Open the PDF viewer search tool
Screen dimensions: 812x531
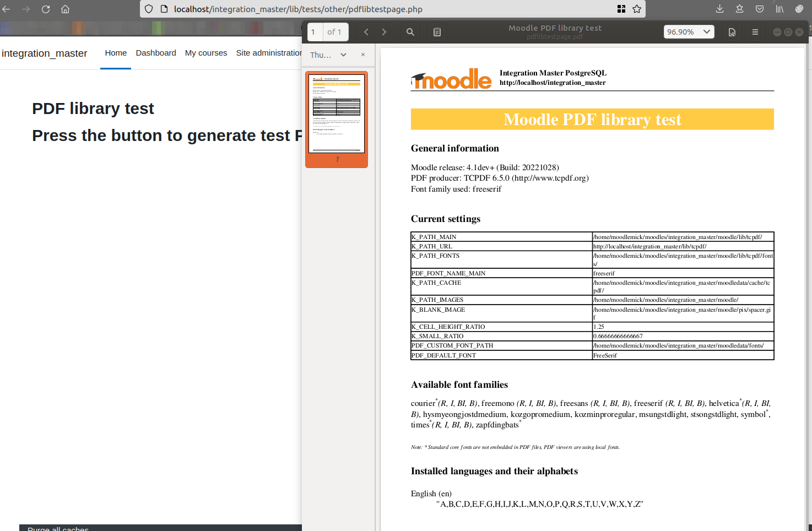(x=410, y=32)
